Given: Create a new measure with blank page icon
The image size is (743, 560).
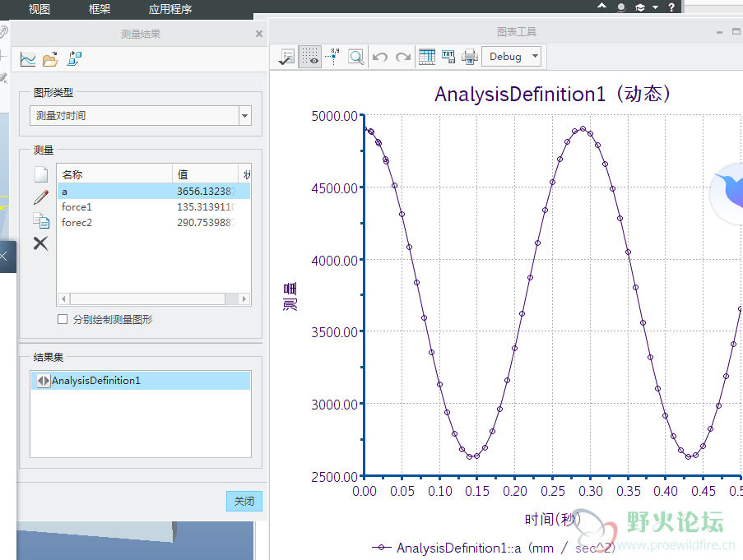Looking at the screenshot, I should (41, 174).
